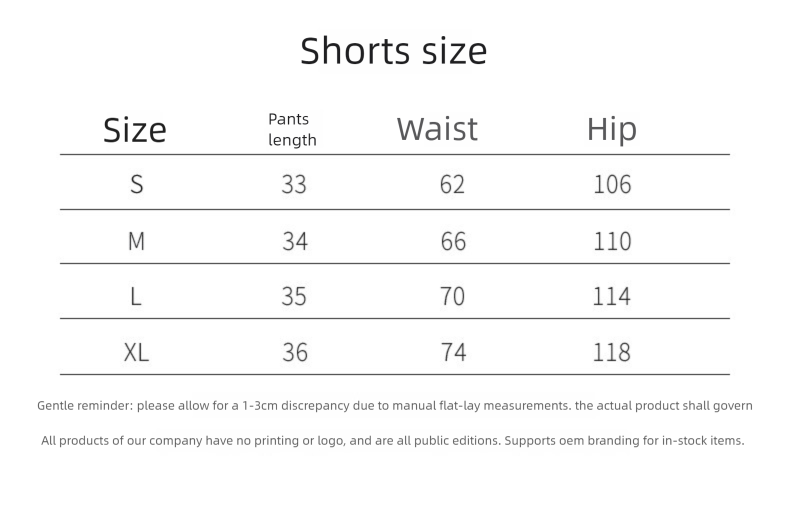Select the XL size row label
The width and height of the screenshot is (790, 529).
137,352
